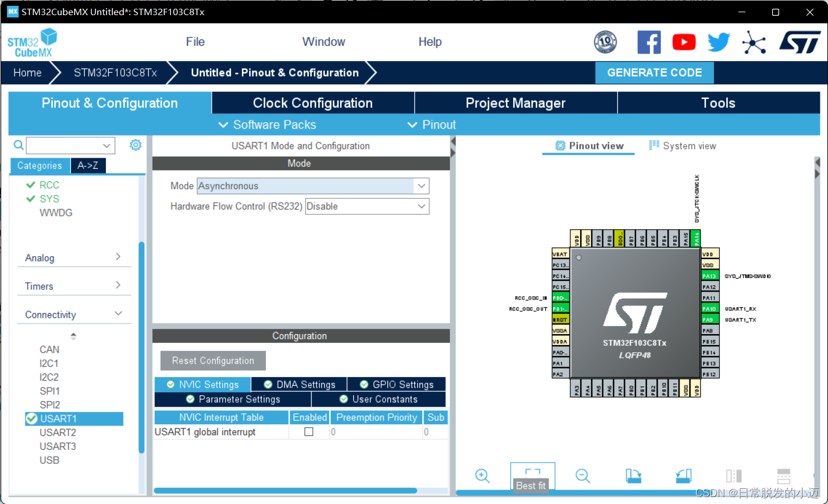Click the vertical split view icon
Screen dimensions: 828x504
[x=734, y=475]
